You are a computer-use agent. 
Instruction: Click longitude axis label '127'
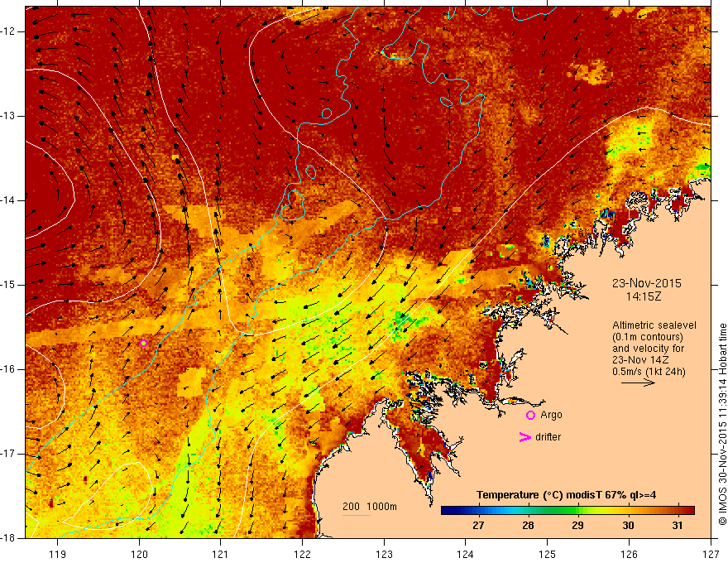711,555
